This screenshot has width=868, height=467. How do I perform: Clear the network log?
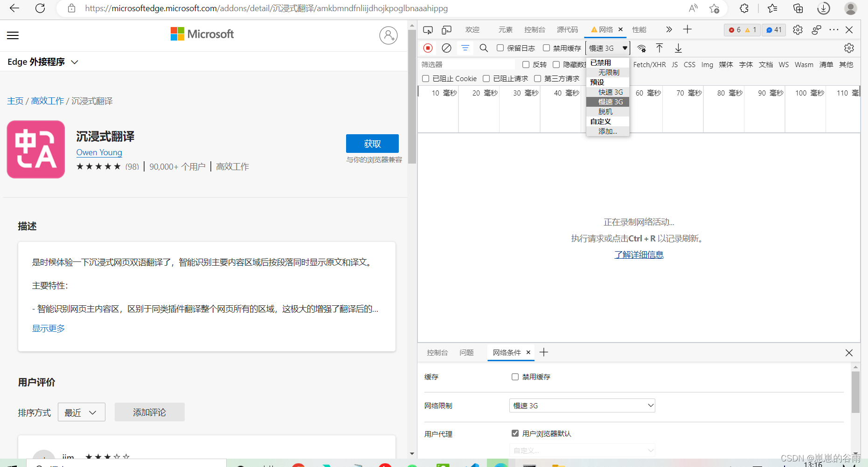coord(446,48)
